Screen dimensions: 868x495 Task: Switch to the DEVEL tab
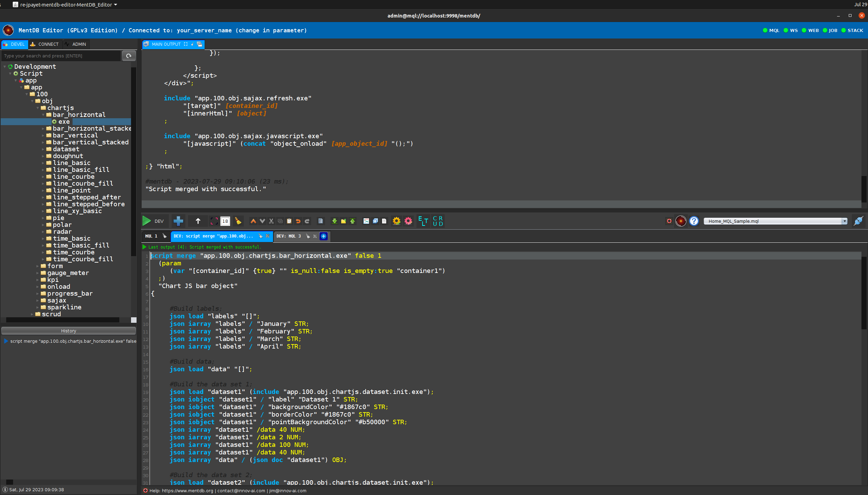click(x=14, y=44)
